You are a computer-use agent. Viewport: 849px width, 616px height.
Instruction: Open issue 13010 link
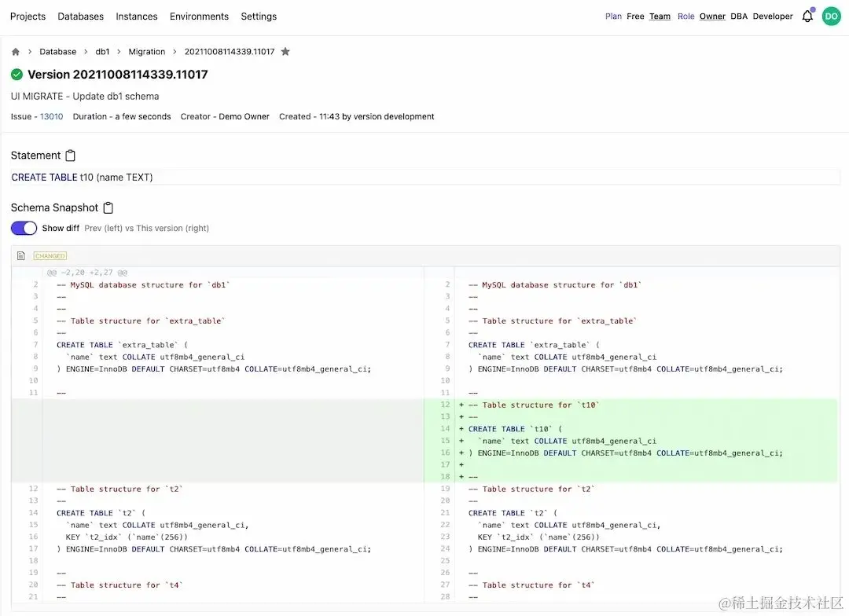(51, 116)
